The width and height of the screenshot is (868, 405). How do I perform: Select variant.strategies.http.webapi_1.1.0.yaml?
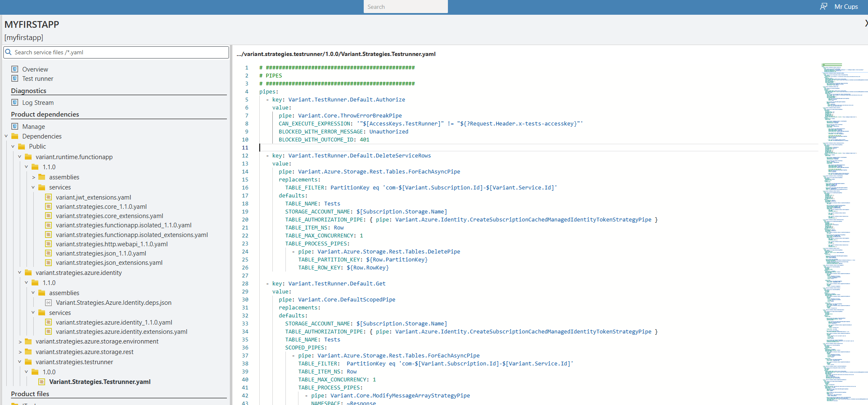tap(112, 244)
